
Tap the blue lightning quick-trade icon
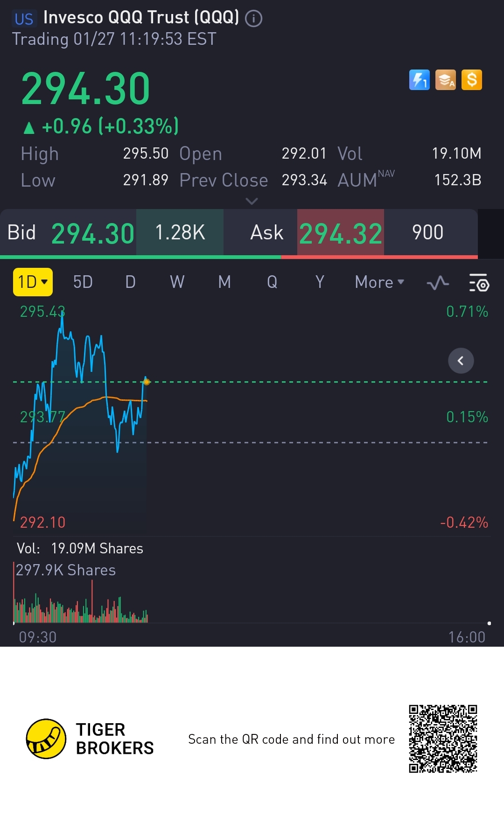pos(419,80)
